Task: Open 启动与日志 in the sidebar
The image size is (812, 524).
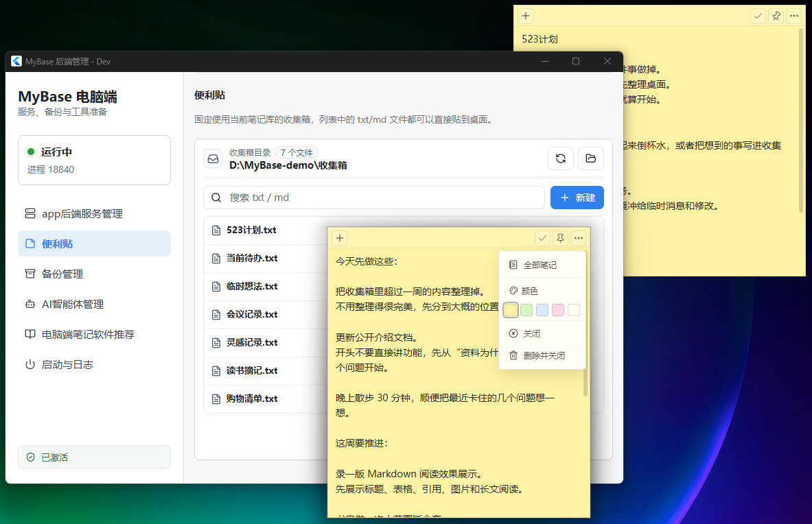Action: coord(94,365)
